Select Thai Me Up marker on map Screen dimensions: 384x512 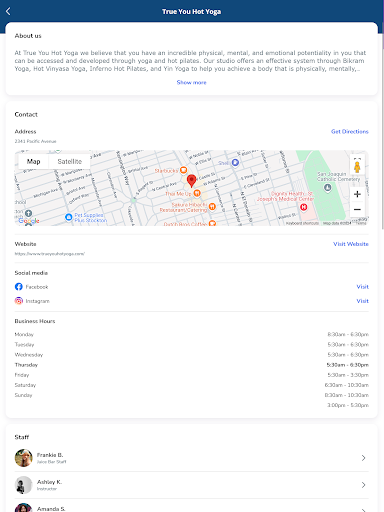point(197,193)
